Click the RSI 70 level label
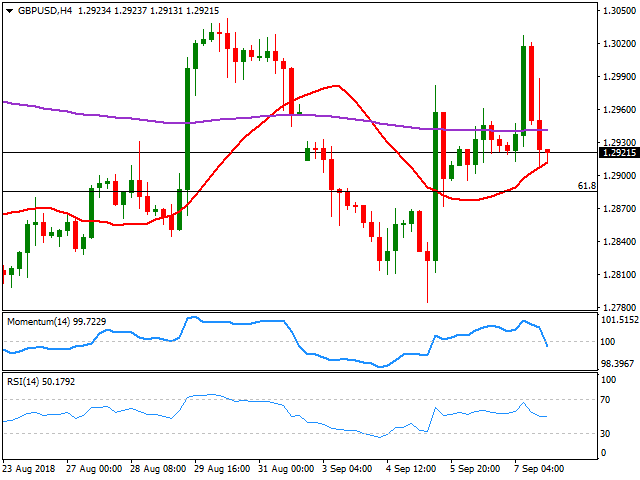 click(605, 400)
